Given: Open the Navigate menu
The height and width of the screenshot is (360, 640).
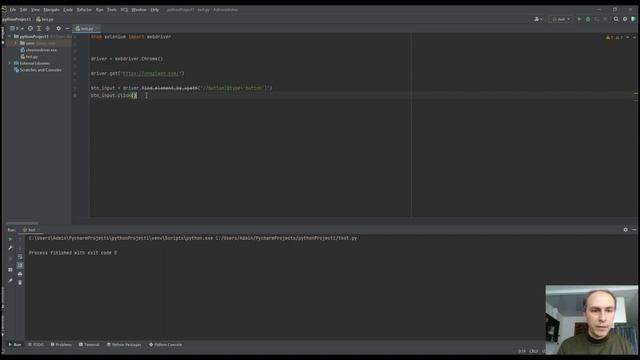Looking at the screenshot, I should click(51, 10).
